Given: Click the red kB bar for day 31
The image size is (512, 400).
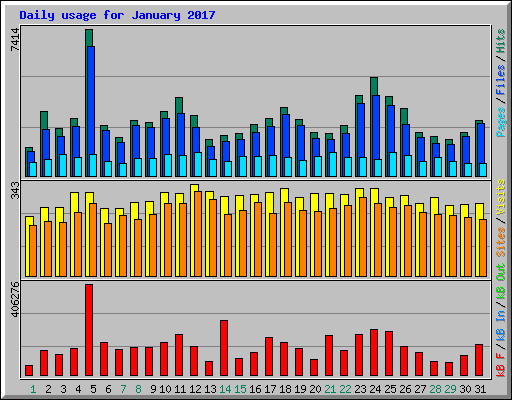Looking at the screenshot, I should coord(479,360).
